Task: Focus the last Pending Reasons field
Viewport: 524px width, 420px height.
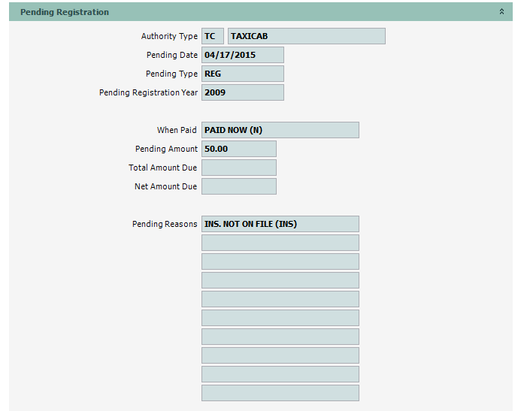Action: 280,393
